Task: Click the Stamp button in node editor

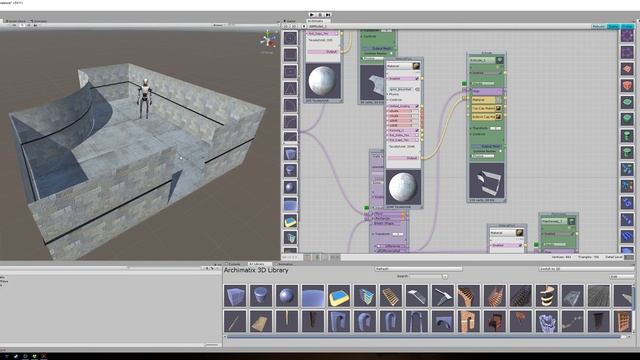Action: click(x=613, y=26)
